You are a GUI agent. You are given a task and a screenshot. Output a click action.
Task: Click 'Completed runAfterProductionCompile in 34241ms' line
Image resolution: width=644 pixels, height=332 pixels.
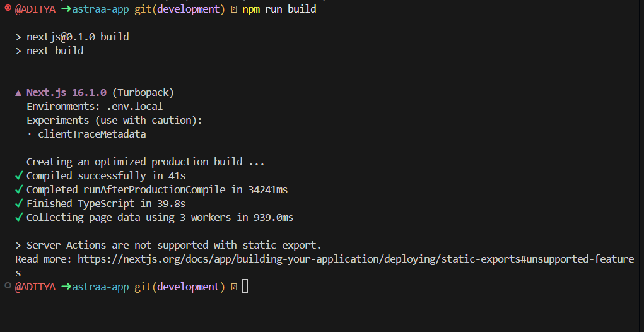click(157, 190)
